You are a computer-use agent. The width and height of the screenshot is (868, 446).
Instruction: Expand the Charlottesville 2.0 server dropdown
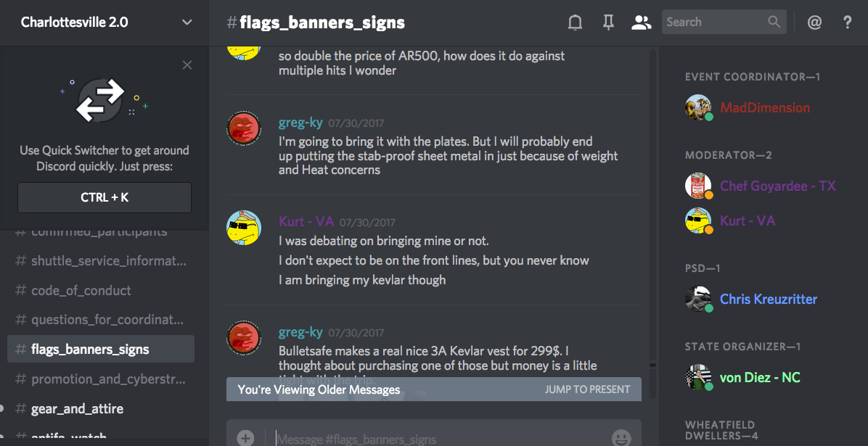click(x=187, y=22)
